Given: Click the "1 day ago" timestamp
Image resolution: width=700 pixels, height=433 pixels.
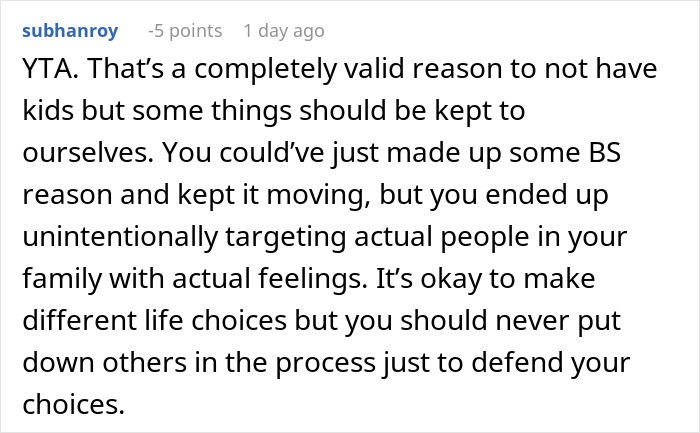Looking at the screenshot, I should (x=283, y=31).
